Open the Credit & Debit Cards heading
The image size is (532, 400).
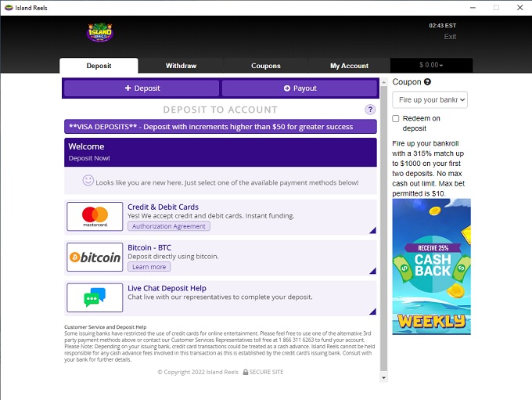point(164,207)
